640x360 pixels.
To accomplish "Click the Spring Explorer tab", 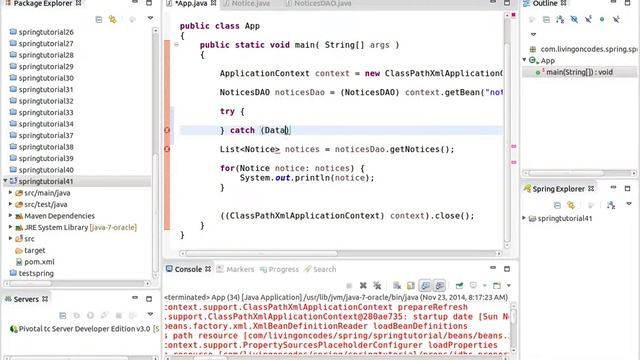I will [x=558, y=189].
